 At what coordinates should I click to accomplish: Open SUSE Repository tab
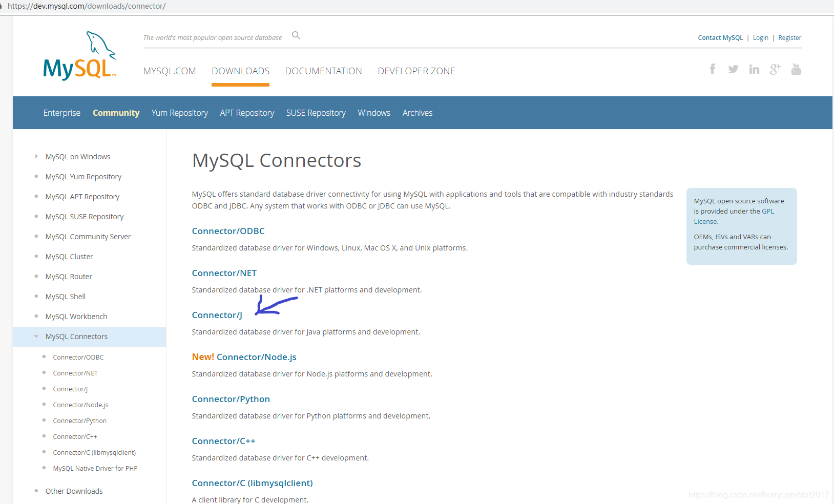click(316, 113)
